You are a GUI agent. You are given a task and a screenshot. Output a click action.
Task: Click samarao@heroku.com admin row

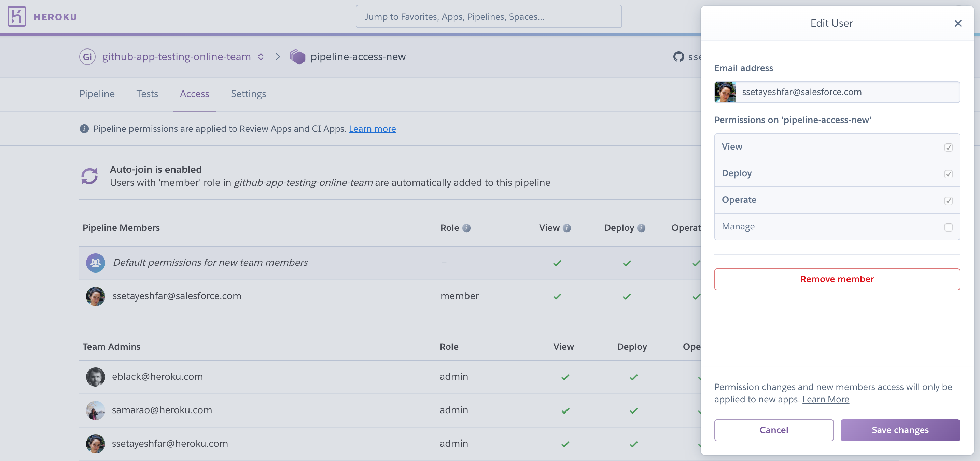pos(390,410)
